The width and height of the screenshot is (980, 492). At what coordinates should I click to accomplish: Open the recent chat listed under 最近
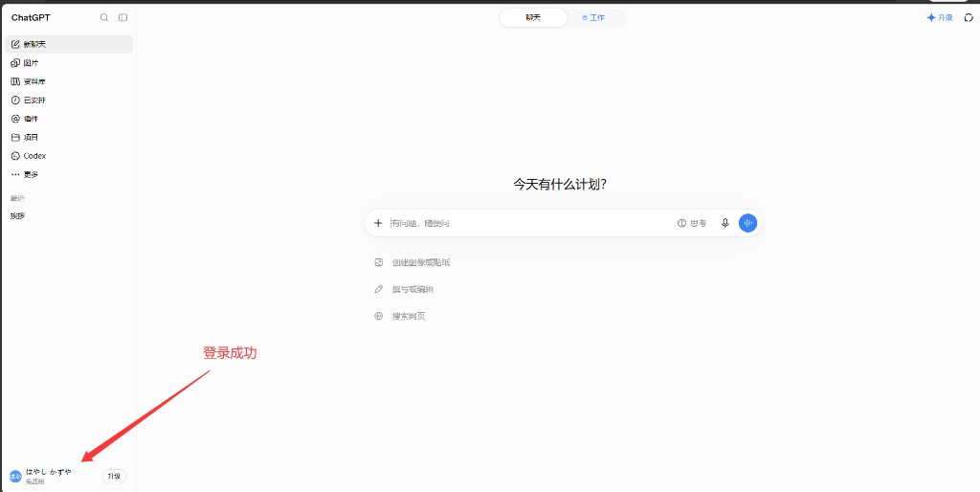click(x=69, y=215)
